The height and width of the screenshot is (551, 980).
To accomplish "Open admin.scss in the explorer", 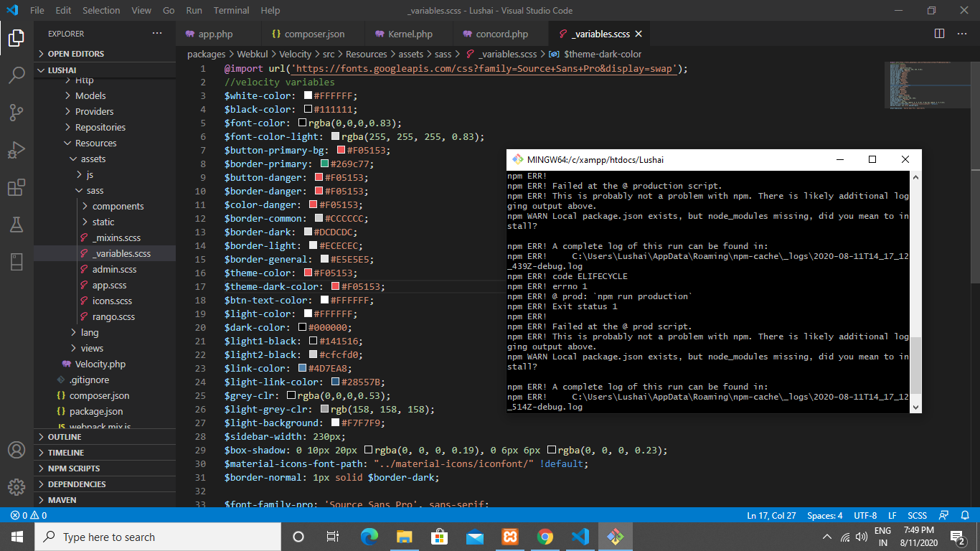I will tap(105, 269).
